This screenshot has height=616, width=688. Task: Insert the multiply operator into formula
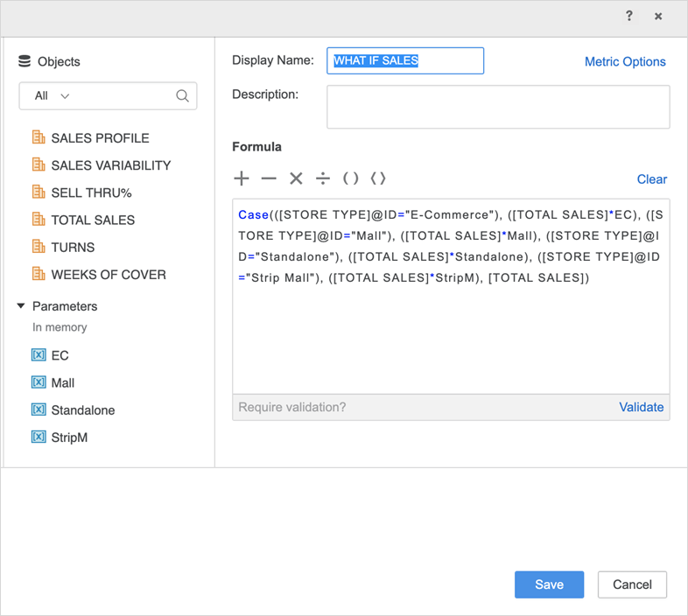(296, 178)
